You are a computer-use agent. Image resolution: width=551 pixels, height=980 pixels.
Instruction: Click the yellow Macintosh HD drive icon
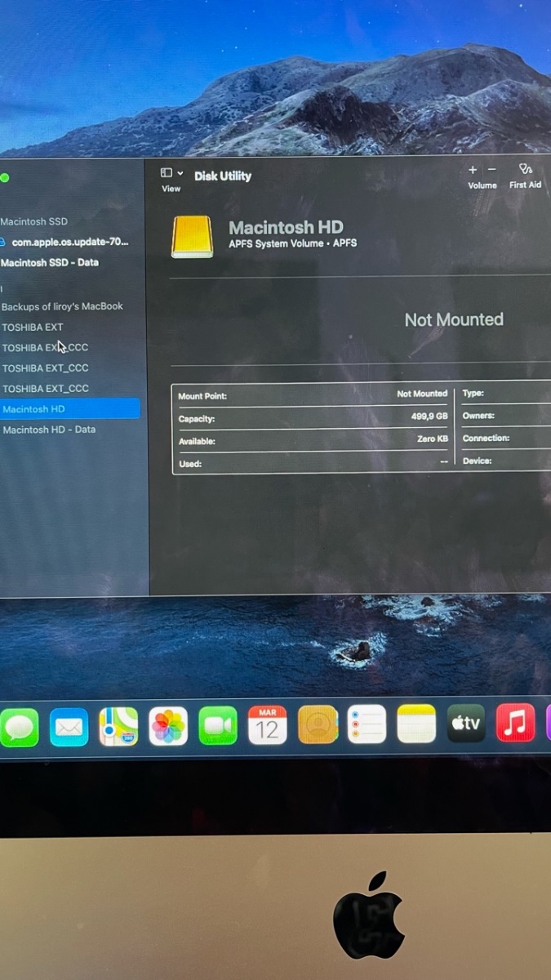(193, 237)
